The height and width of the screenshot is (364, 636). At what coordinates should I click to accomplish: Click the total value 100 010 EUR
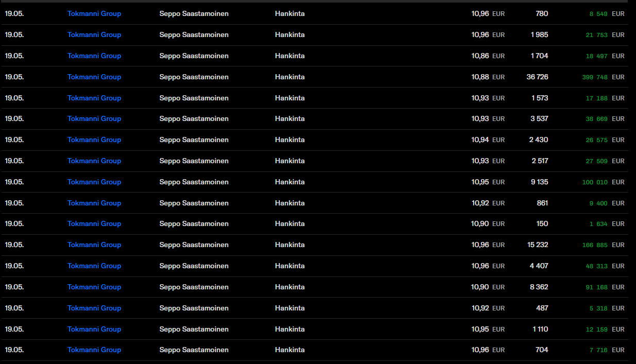pos(604,182)
